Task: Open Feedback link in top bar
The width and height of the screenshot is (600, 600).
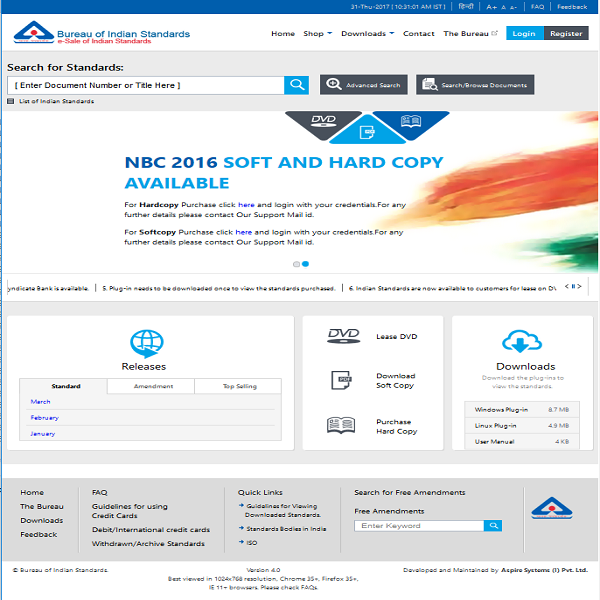Action: 572,7
